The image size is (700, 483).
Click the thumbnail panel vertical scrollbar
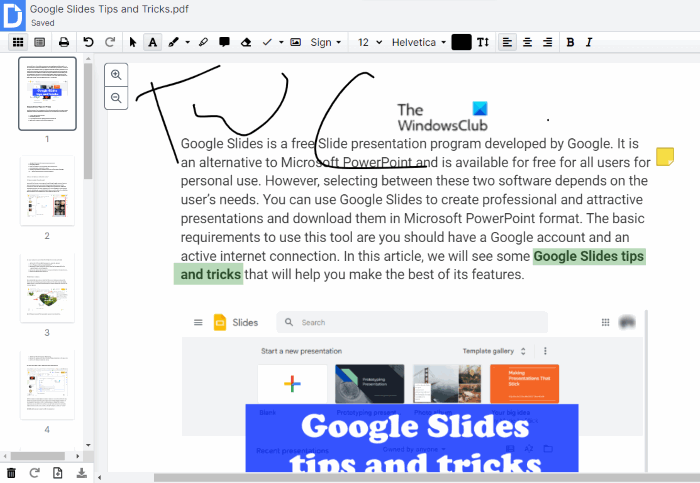click(88, 121)
